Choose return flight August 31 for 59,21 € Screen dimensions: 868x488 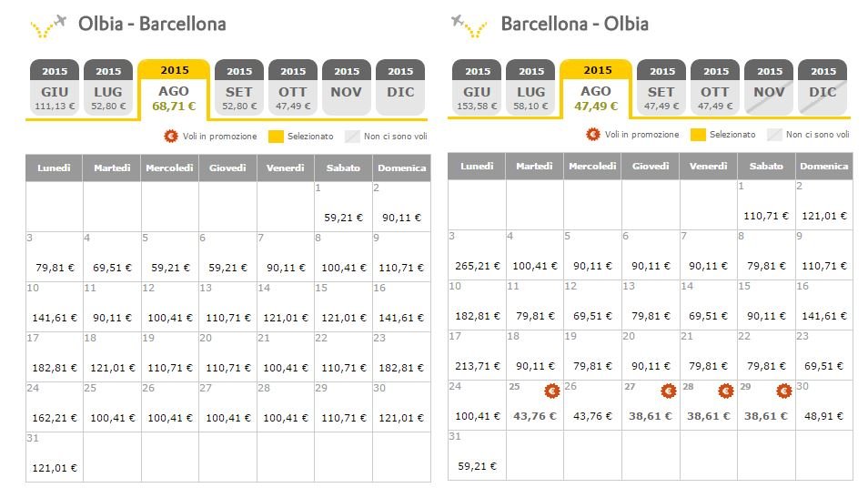point(477,455)
